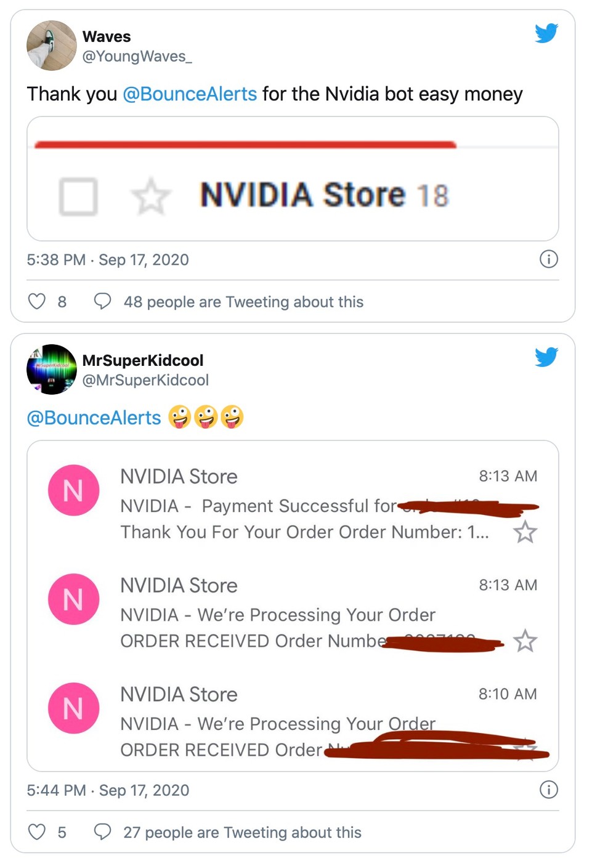Open MrSuperKidcool's profile avatar

click(52, 370)
